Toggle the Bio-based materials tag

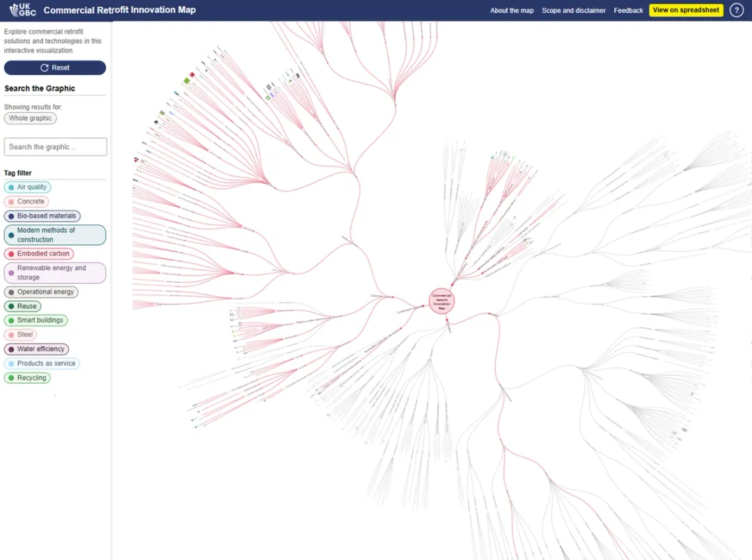tap(42, 216)
